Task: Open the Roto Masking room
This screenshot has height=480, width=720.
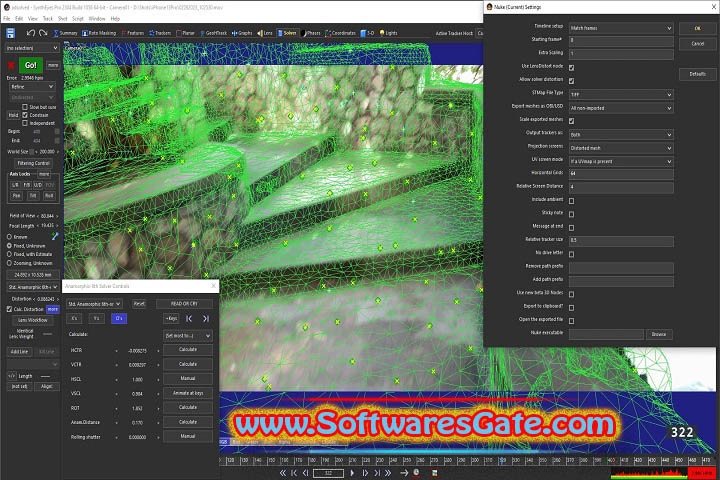Action: [99, 33]
